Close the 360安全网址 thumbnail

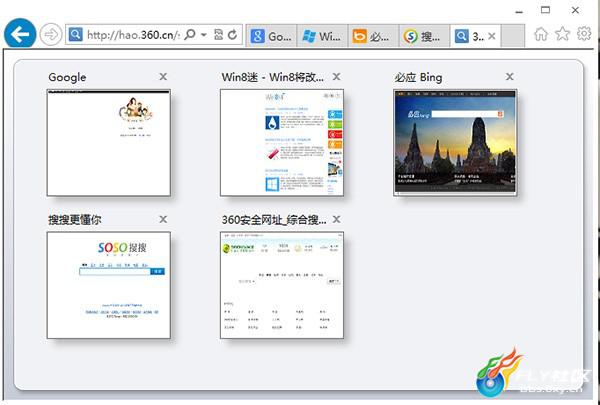336,219
